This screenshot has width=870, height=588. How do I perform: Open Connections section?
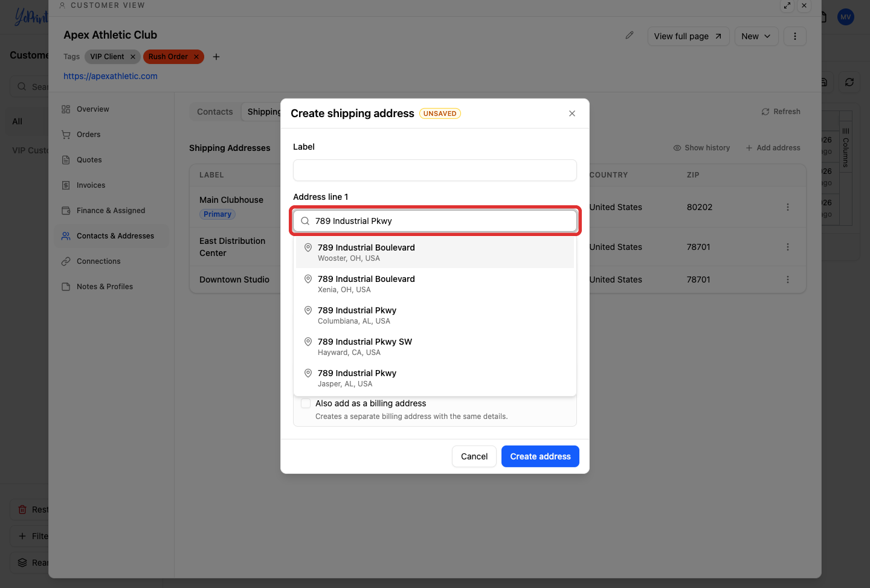point(111,261)
